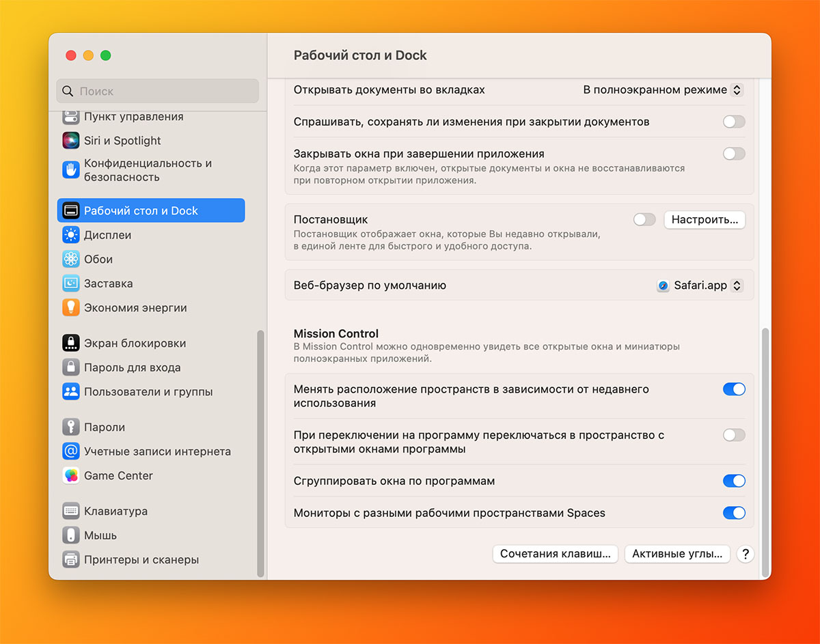Toggle Закрывать окна при завершении приложения
820x644 pixels.
[x=734, y=154]
